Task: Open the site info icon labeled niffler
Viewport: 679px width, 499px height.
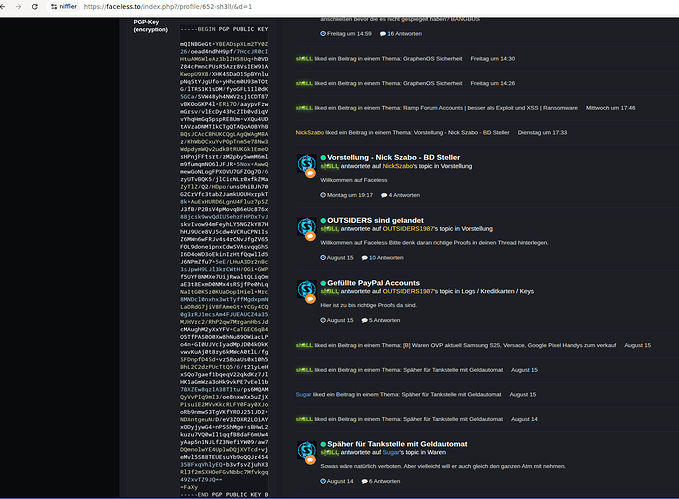Action: (64, 6)
